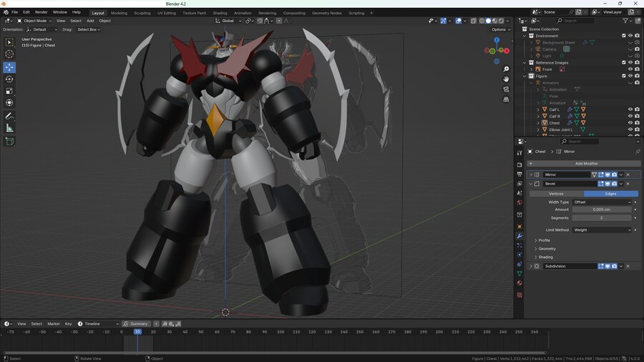The image size is (644, 362).
Task: Select the Measure tool in toolbar
Action: 9,129
